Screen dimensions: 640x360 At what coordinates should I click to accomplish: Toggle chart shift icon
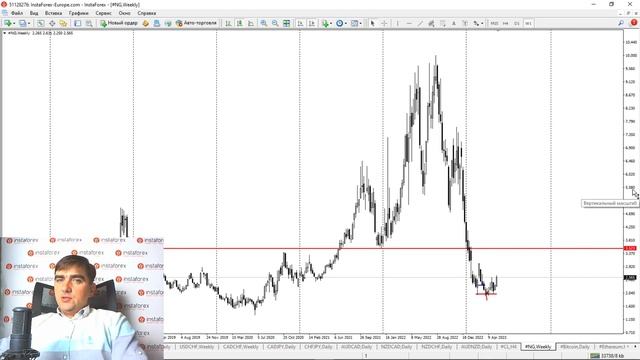[x=312, y=23]
